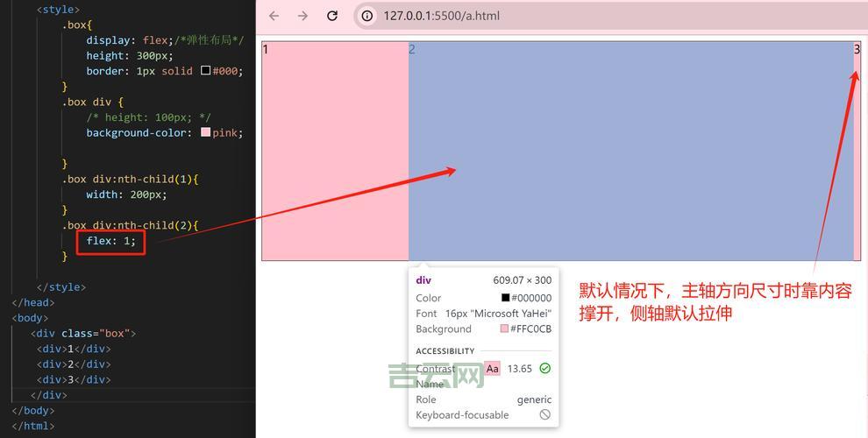868x438 pixels.
Task: Open the #000 border color swatch in code
Action: [x=206, y=71]
